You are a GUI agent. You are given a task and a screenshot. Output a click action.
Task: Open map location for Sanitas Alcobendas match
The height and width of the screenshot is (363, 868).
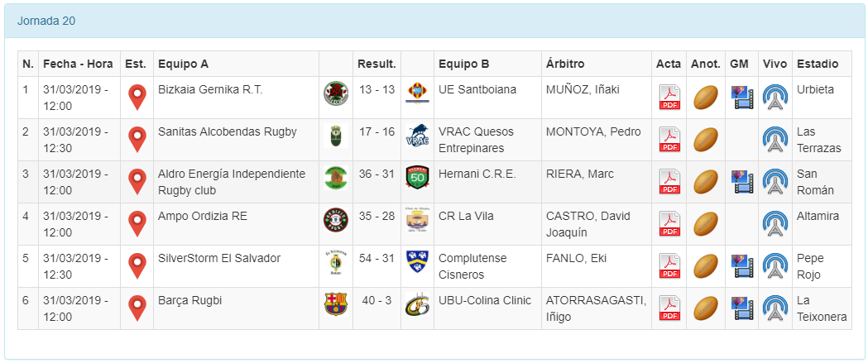(x=137, y=140)
